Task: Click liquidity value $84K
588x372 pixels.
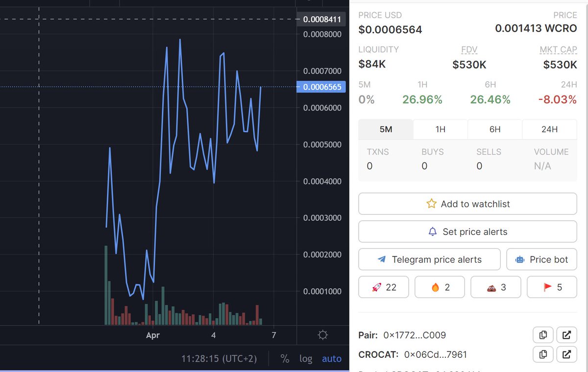Action: point(372,64)
